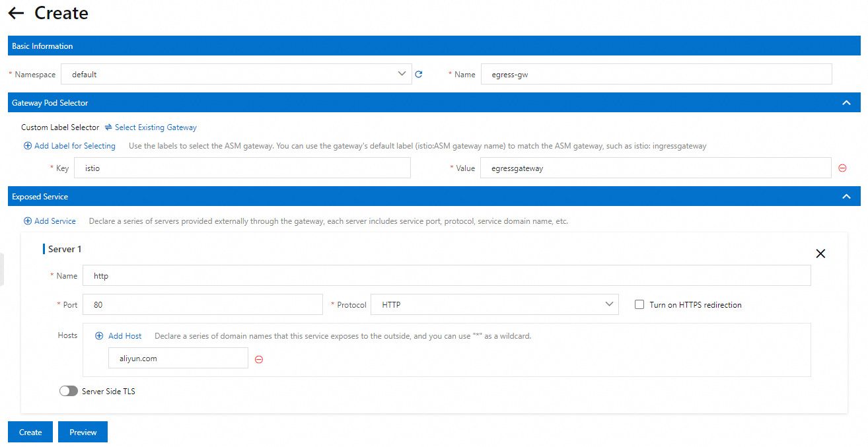Click the Server 1 heading
The height and width of the screenshot is (447, 868).
[65, 249]
